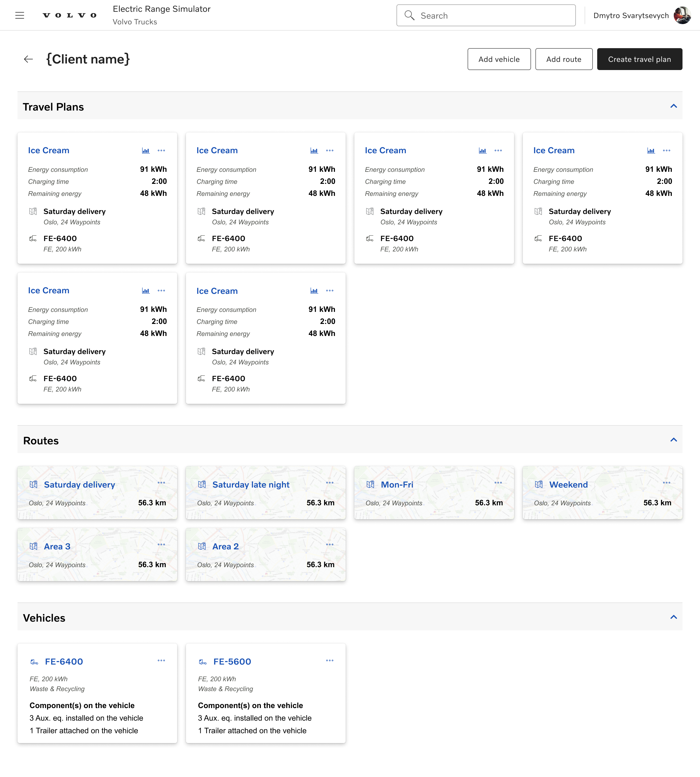
Task: Click the truck icon beside FE-5600 title
Action: coord(203,662)
